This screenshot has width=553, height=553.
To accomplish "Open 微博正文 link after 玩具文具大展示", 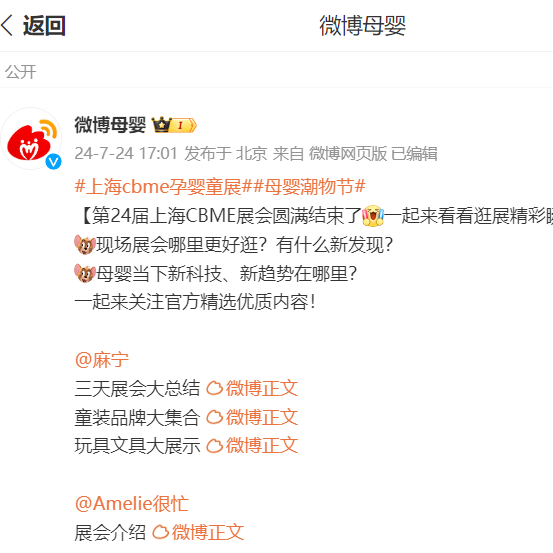I will (262, 445).
